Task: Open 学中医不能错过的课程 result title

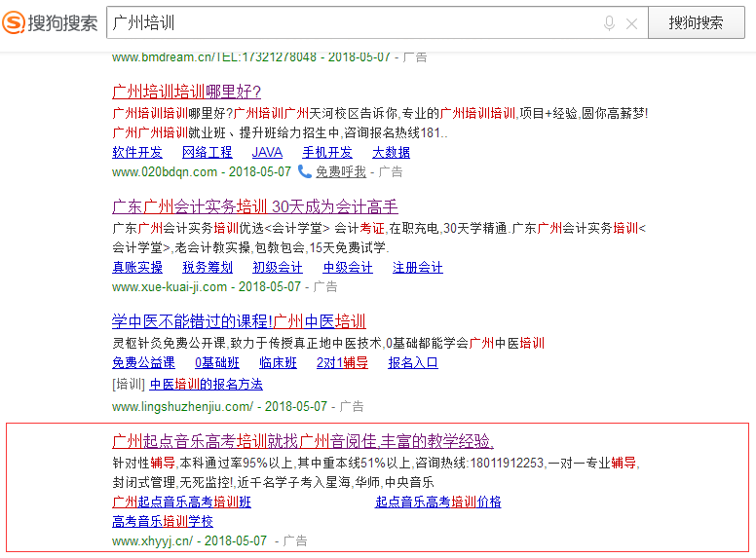Action: point(239,321)
